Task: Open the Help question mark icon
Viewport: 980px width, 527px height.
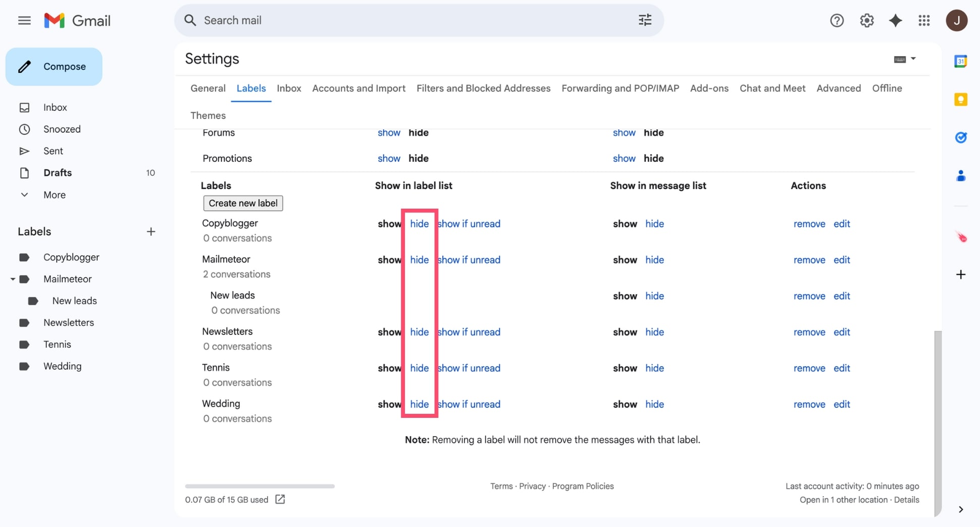Action: pos(837,20)
